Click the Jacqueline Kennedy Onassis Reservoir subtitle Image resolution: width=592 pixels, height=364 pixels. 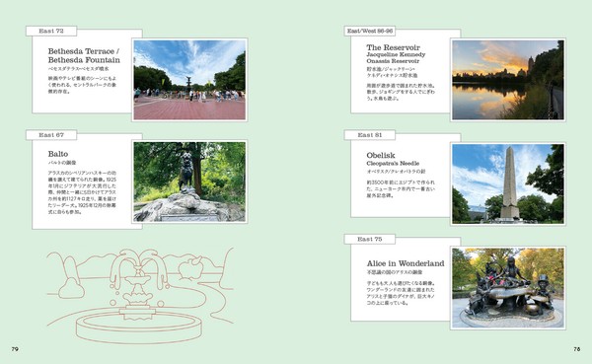pos(396,58)
